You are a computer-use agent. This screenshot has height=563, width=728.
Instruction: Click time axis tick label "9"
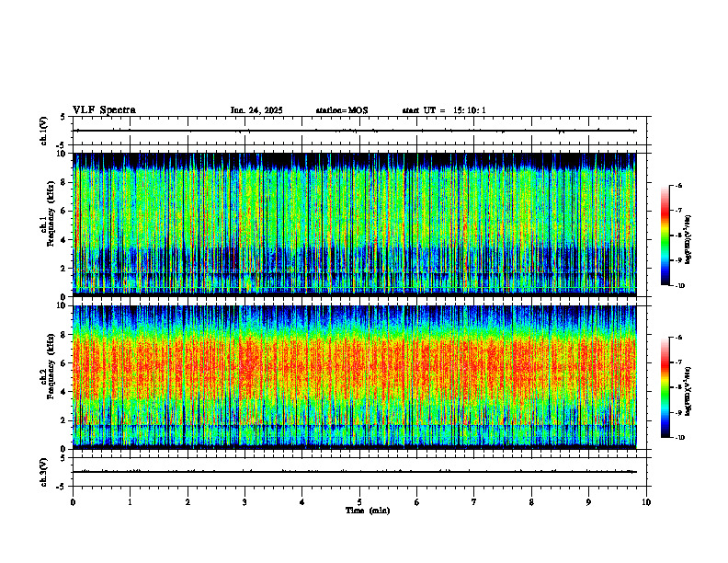pyautogui.click(x=588, y=502)
